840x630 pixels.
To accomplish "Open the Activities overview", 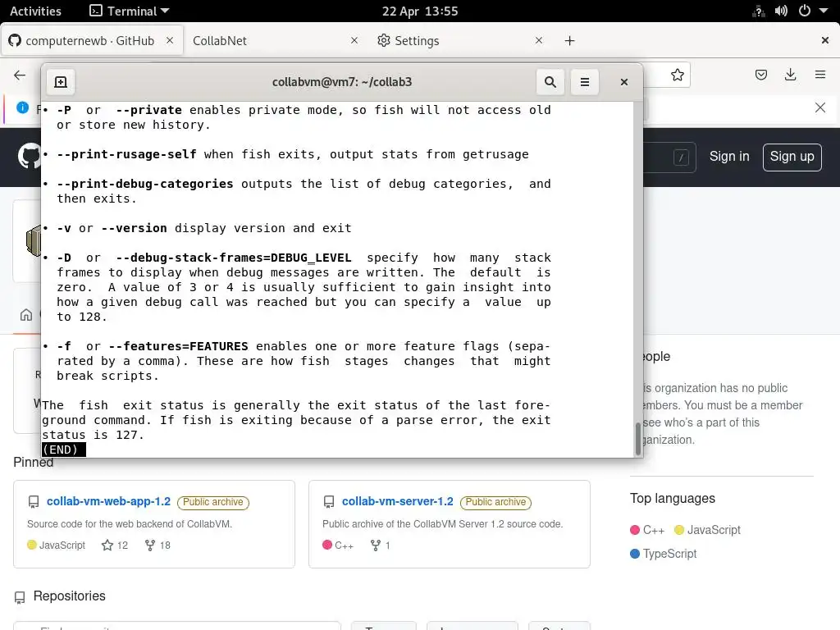I will pyautogui.click(x=35, y=11).
